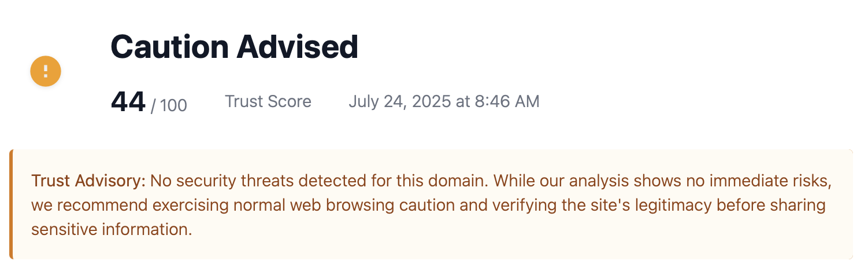Click the "/ 100" score denominator
This screenshot has width=868, height=279.
[x=169, y=105]
